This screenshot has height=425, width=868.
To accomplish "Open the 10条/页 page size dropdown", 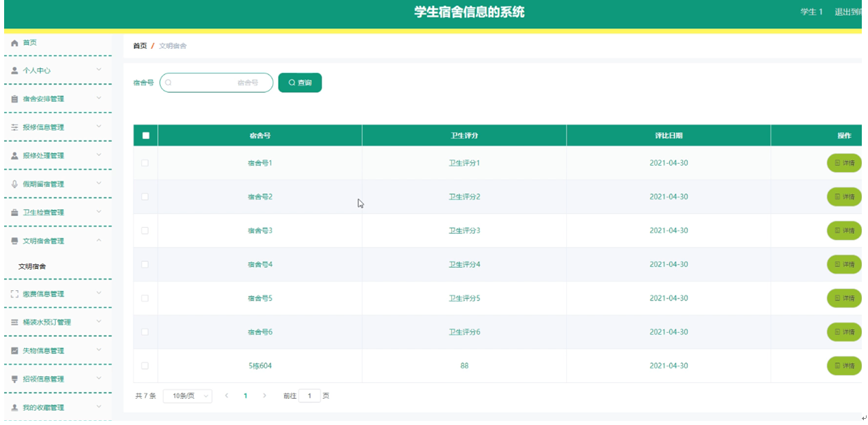I will pos(188,396).
